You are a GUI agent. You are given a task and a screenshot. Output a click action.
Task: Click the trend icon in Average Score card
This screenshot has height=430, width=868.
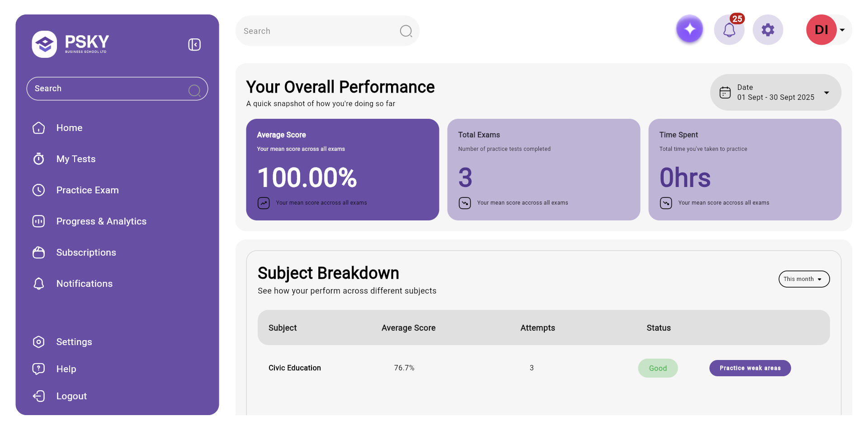tap(264, 203)
